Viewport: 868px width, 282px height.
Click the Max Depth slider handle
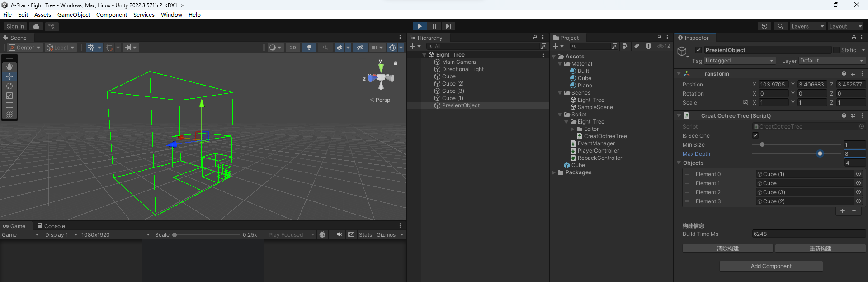coord(820,154)
